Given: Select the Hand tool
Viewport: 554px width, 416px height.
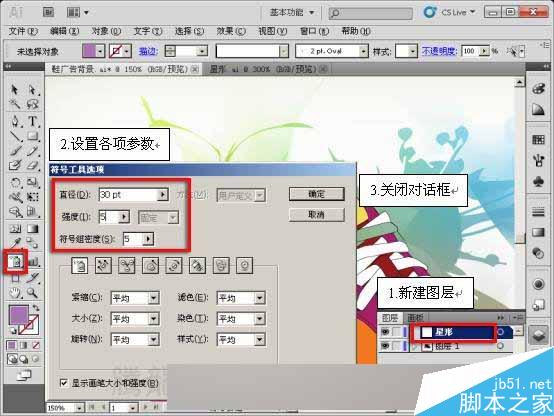Looking at the screenshot, I should click(15, 293).
